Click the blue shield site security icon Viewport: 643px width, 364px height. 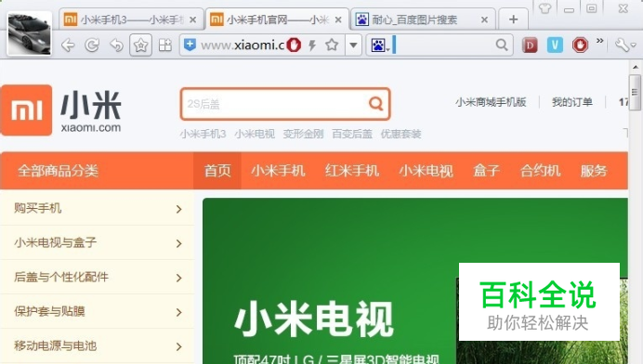point(190,45)
